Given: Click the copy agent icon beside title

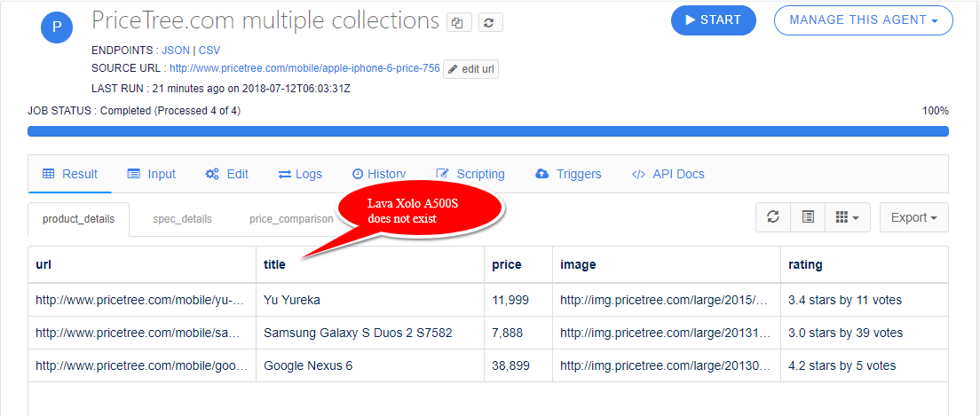Looking at the screenshot, I should coord(460,23).
